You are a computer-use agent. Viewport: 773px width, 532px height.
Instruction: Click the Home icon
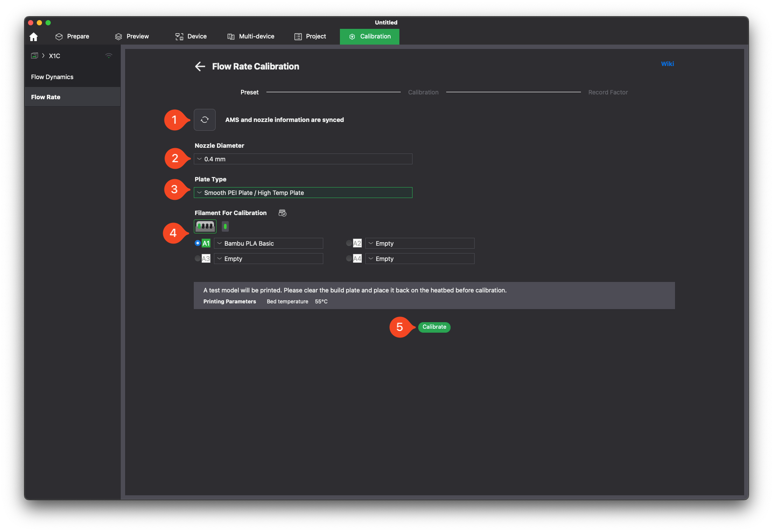(x=34, y=37)
